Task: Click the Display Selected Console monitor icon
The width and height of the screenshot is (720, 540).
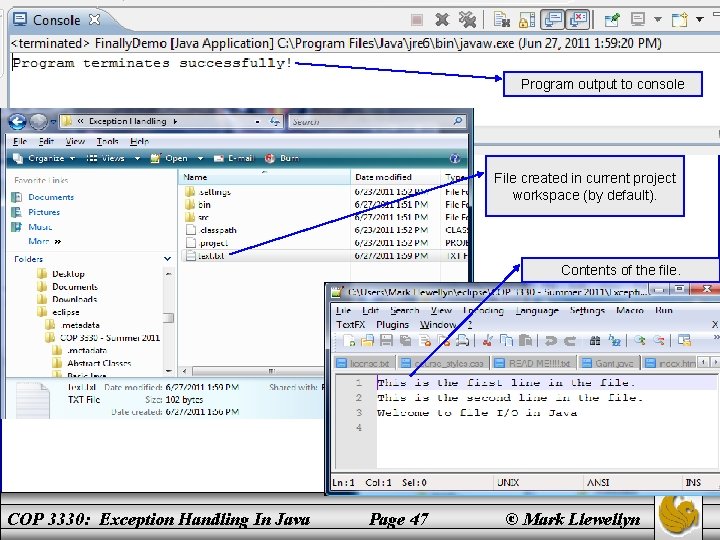Action: pyautogui.click(x=638, y=20)
